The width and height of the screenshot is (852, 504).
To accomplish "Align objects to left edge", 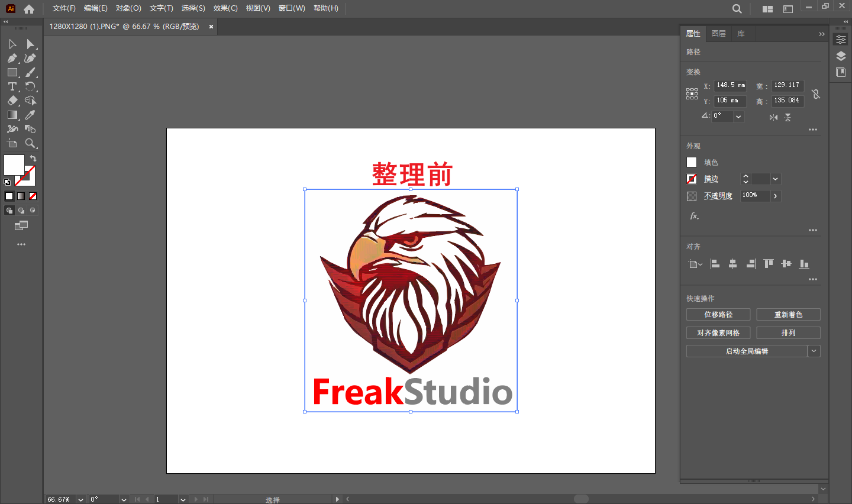I will 715,264.
